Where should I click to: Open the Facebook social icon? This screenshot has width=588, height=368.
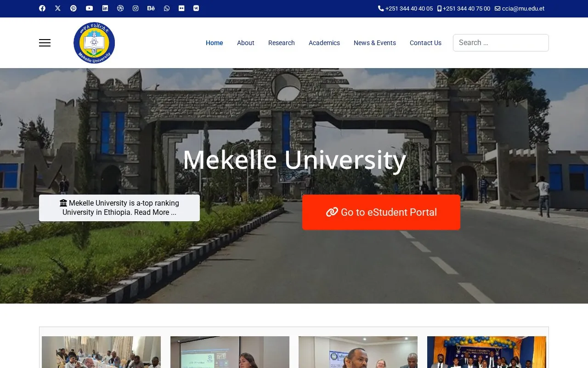(42, 8)
